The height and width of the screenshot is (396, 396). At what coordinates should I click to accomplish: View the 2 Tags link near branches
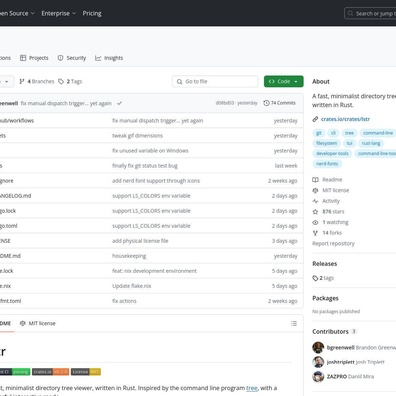[70, 81]
